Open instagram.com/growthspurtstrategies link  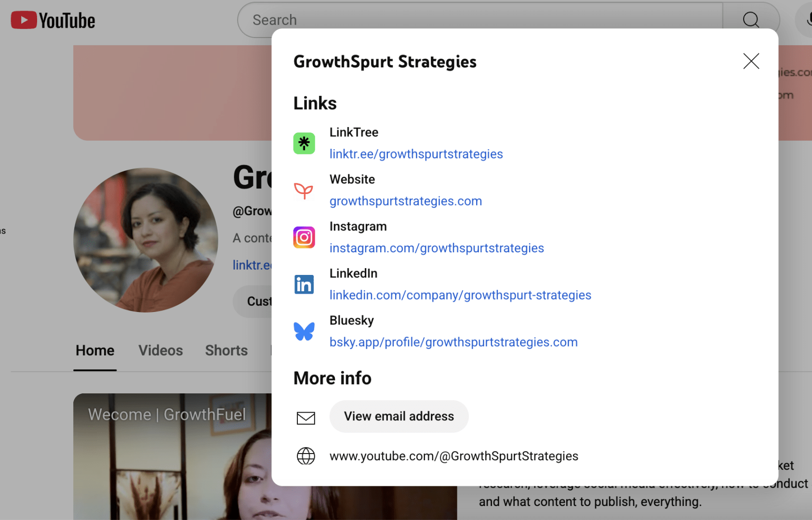pyautogui.click(x=437, y=248)
